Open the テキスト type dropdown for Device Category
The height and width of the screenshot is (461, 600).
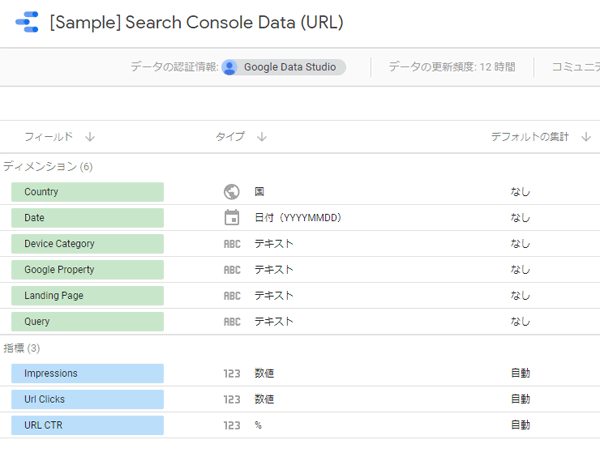coord(274,244)
